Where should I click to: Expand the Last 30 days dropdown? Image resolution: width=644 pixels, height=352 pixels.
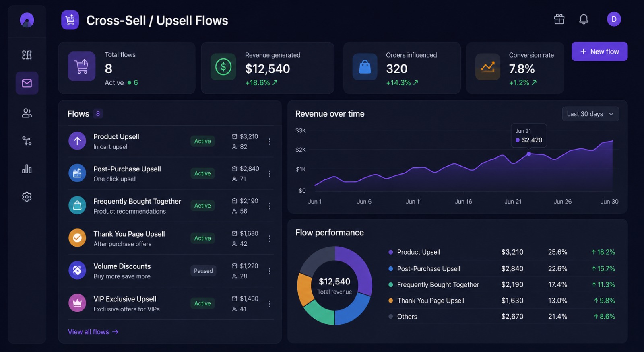[590, 114]
